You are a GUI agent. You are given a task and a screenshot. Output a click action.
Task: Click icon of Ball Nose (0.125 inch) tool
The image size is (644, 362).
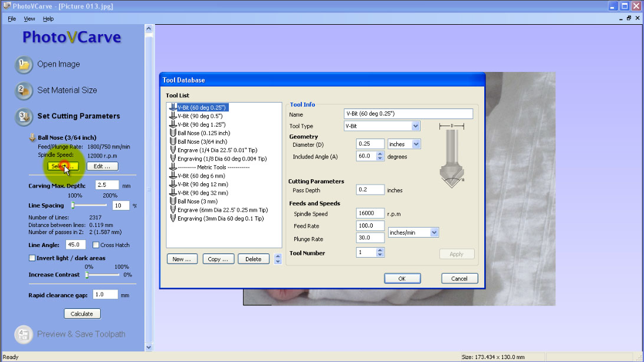click(173, 133)
